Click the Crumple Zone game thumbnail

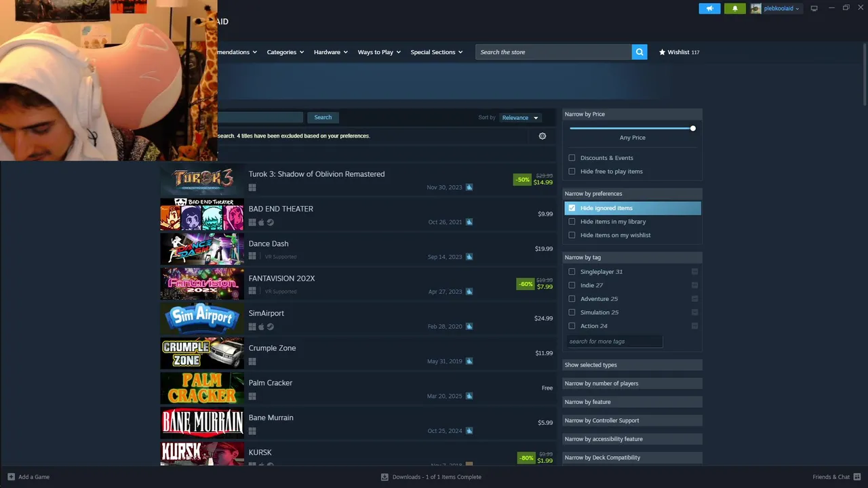click(202, 353)
